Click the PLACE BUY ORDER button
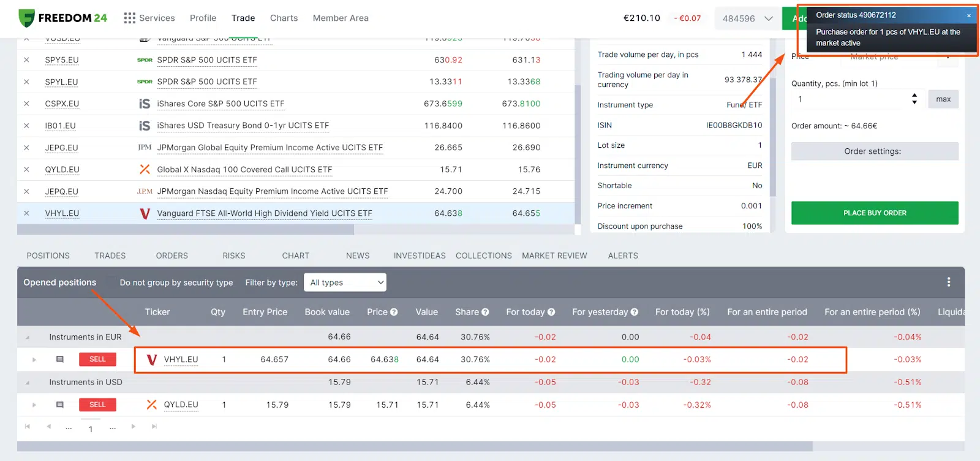 point(875,213)
